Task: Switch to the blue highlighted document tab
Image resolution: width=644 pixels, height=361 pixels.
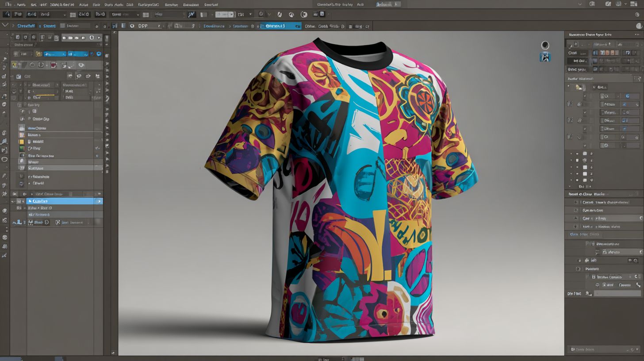Action: point(279,26)
